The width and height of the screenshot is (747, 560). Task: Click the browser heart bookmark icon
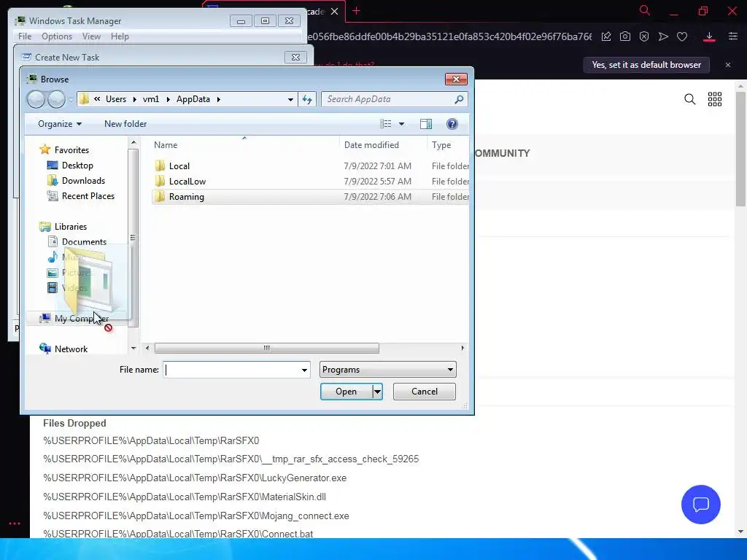pyautogui.click(x=682, y=36)
